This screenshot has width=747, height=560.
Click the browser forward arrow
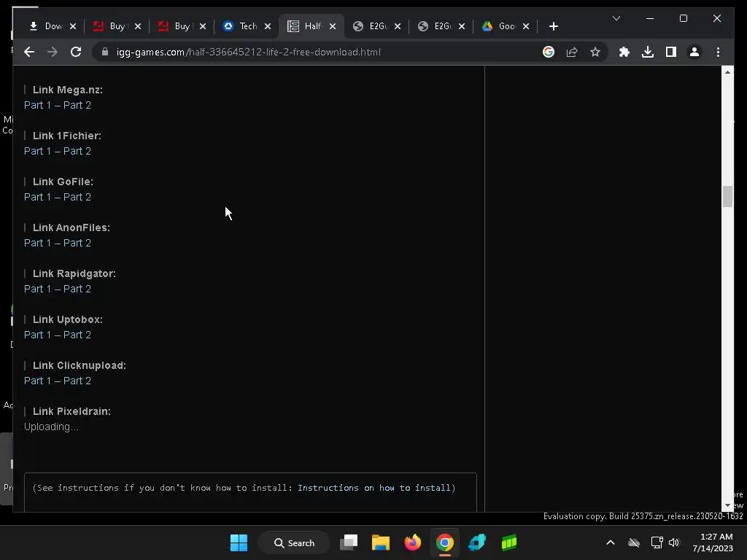(x=53, y=52)
